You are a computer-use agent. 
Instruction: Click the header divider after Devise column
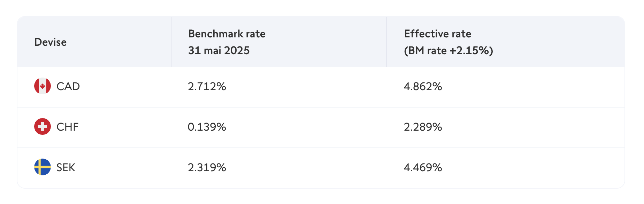[171, 42]
